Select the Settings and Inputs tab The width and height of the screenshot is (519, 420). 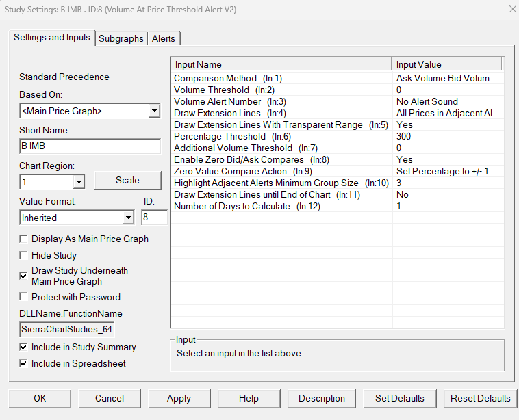52,38
